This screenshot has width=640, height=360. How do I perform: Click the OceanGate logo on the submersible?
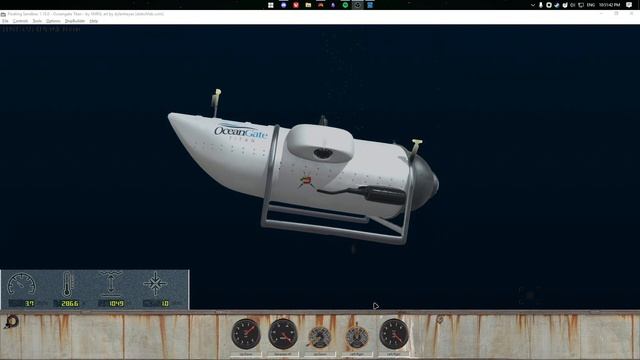pos(241,132)
